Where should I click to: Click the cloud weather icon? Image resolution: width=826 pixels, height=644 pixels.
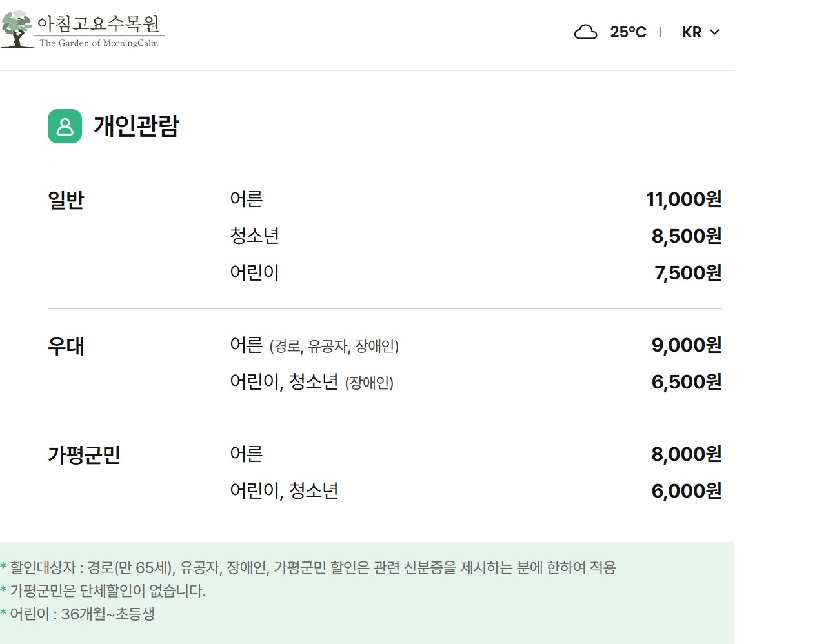coord(585,31)
